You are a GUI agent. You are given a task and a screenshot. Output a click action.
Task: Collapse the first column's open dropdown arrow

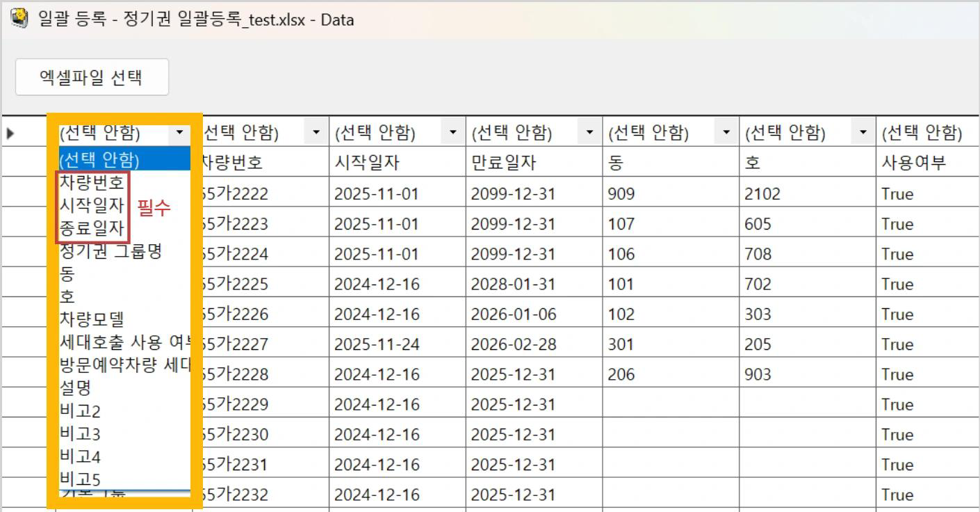(181, 132)
